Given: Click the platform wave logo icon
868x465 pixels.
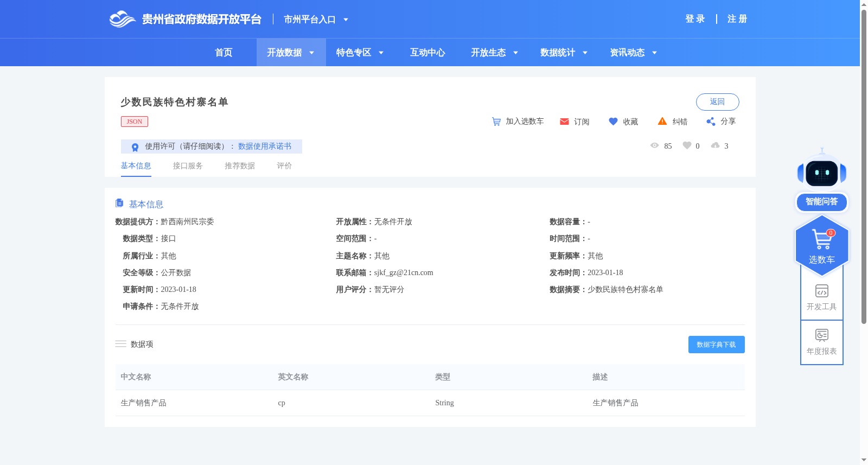Looking at the screenshot, I should [x=123, y=19].
